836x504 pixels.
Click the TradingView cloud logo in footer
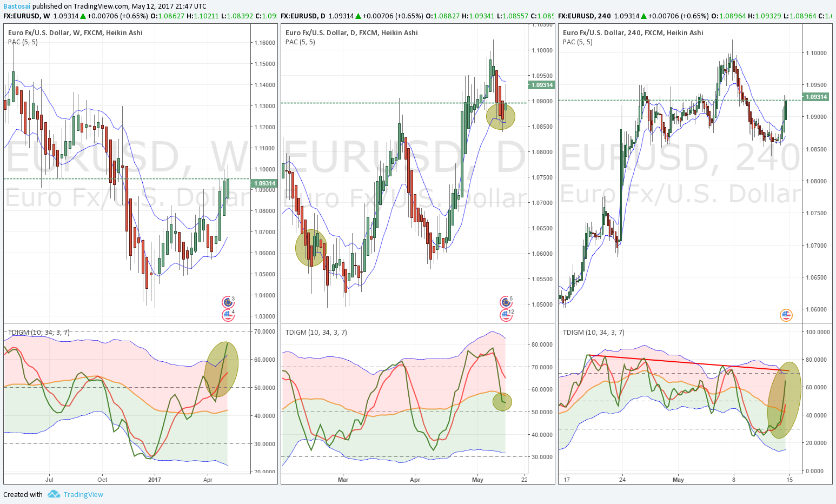coord(54,494)
